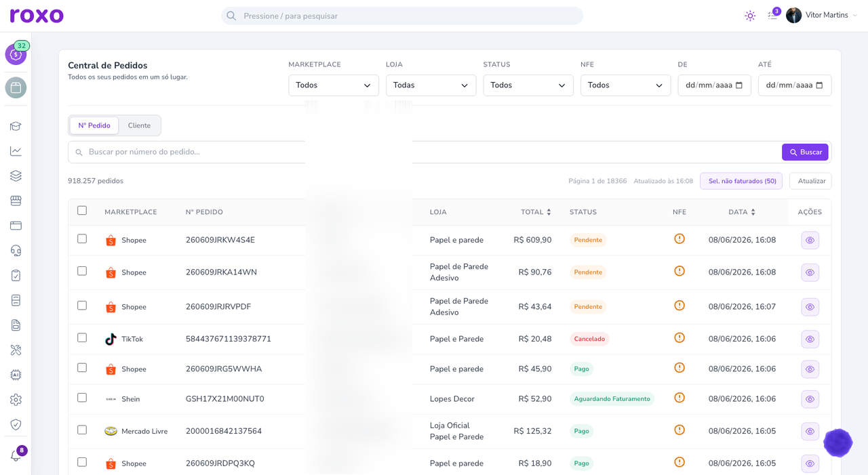Check the box for TikTok order 584437671139378771

coord(82,338)
